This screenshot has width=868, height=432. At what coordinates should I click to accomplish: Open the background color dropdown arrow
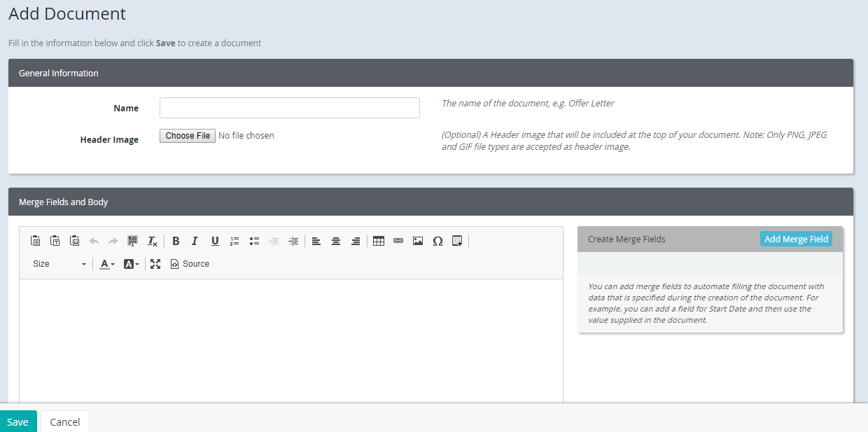tap(135, 264)
